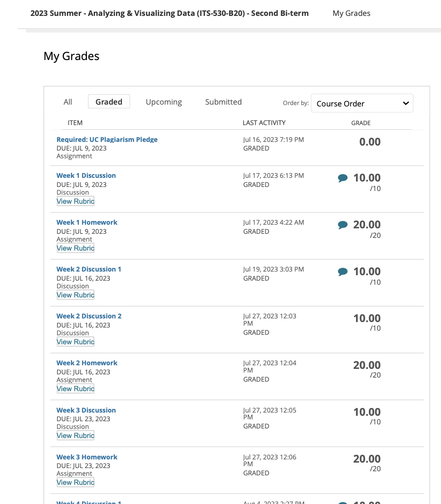Click My Grades in the top breadcrumb
Viewport: 441px width, 504px height.
[x=351, y=13]
